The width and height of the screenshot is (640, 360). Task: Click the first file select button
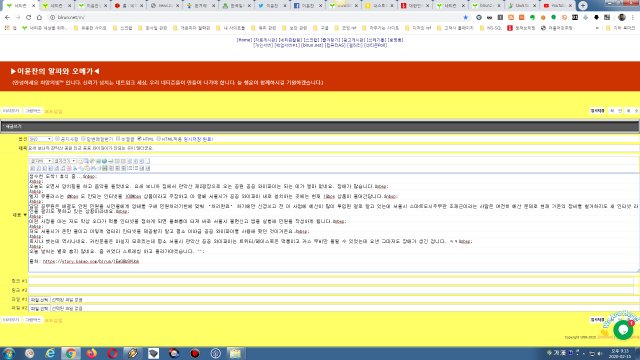pyautogui.click(x=39, y=300)
